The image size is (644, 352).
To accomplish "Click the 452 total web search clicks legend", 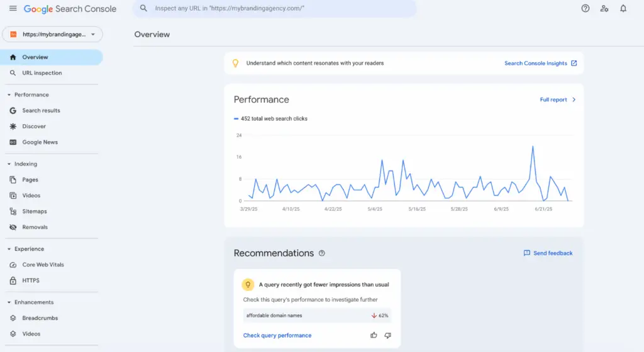I will pos(270,118).
